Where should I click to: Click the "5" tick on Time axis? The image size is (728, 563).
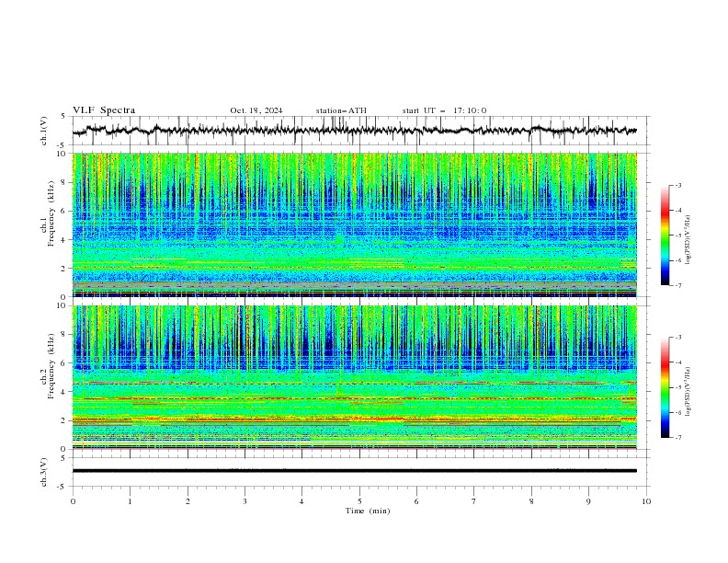click(359, 501)
